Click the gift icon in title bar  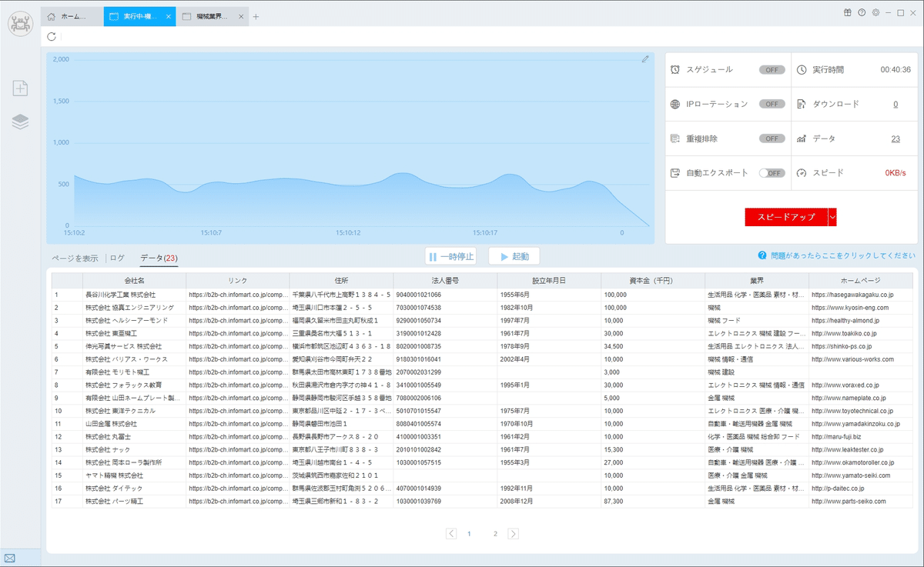tap(847, 12)
